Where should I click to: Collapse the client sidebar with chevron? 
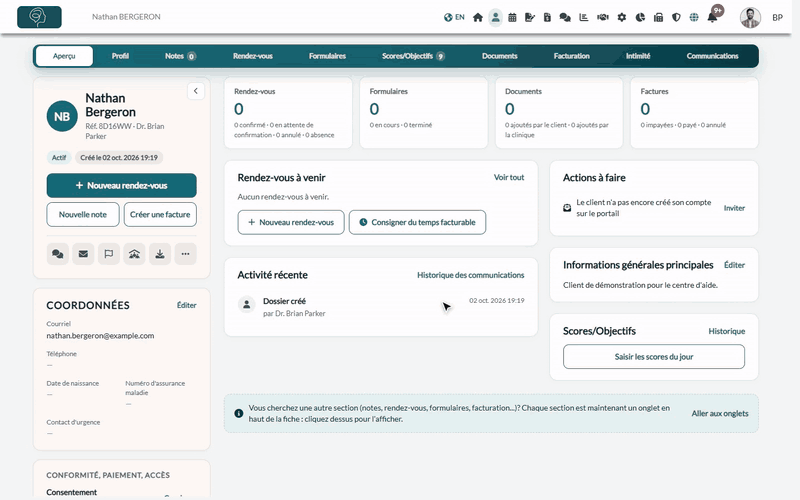tap(195, 91)
